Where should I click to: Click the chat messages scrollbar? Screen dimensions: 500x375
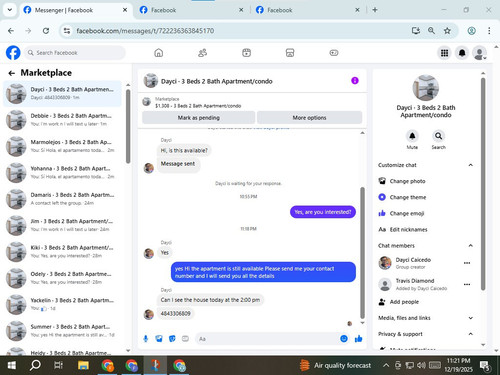(x=362, y=253)
